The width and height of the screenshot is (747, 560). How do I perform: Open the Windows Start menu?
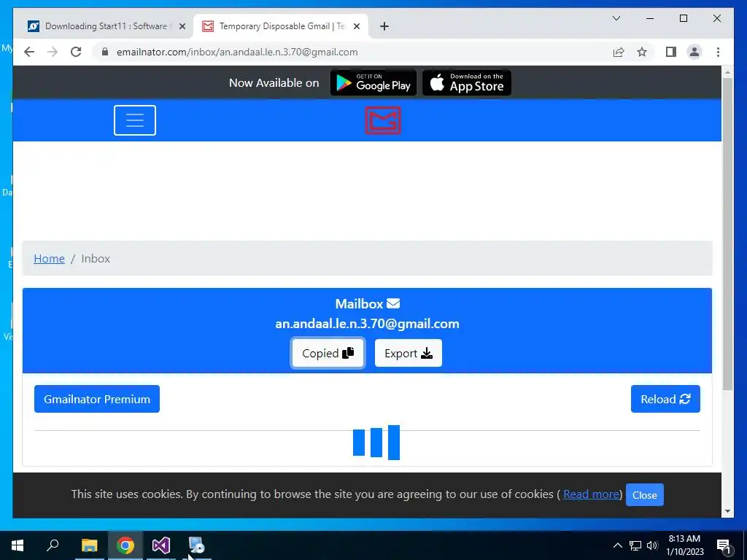pyautogui.click(x=18, y=545)
